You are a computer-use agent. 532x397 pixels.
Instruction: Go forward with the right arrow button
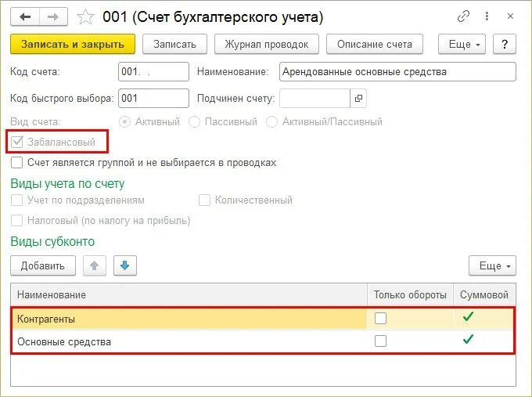(x=53, y=16)
